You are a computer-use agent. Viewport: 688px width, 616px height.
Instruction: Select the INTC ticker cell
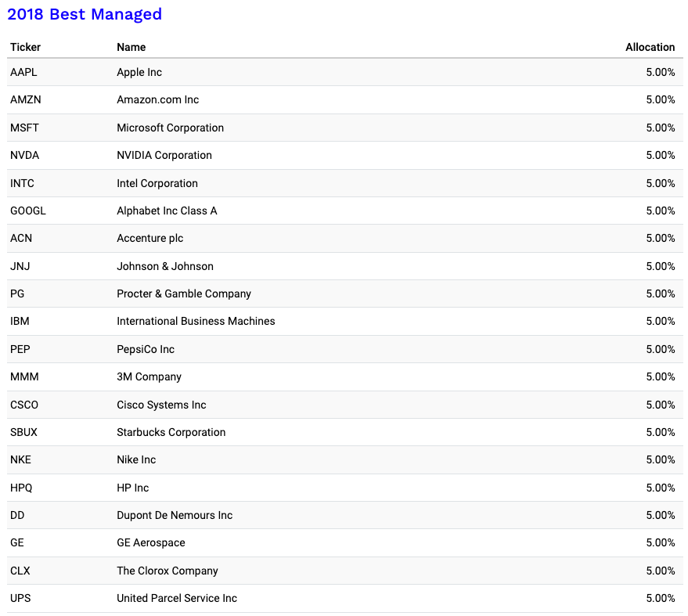[22, 183]
